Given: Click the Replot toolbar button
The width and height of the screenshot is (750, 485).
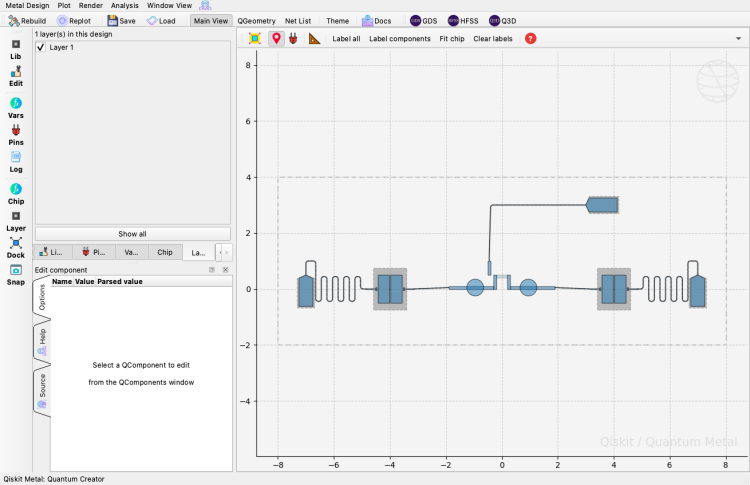Looking at the screenshot, I should (74, 21).
